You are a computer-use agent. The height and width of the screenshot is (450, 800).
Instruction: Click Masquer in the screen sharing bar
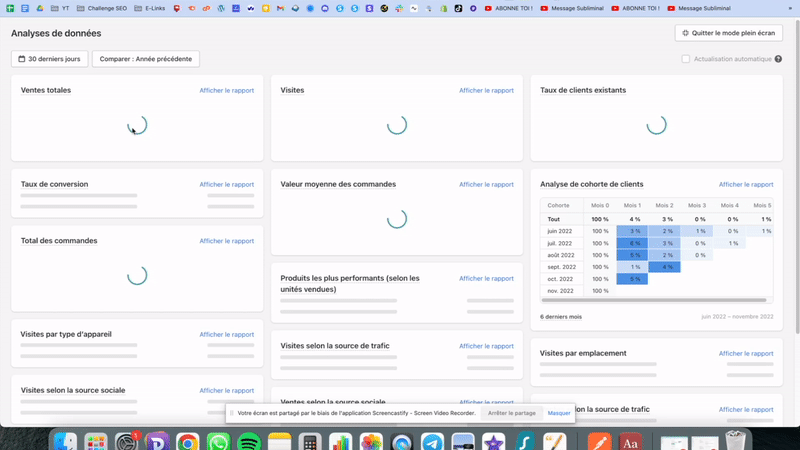point(559,413)
